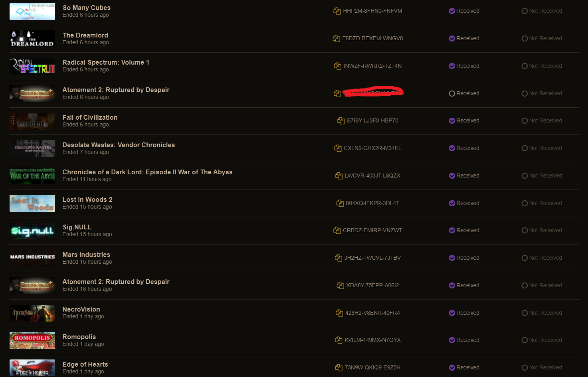This screenshot has height=377, width=588.
Task: Copy Fall of Civilization key icon
Action: 341,121
